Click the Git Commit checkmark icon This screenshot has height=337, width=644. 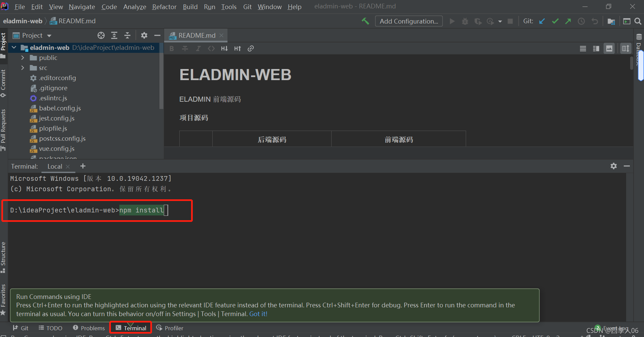click(555, 21)
